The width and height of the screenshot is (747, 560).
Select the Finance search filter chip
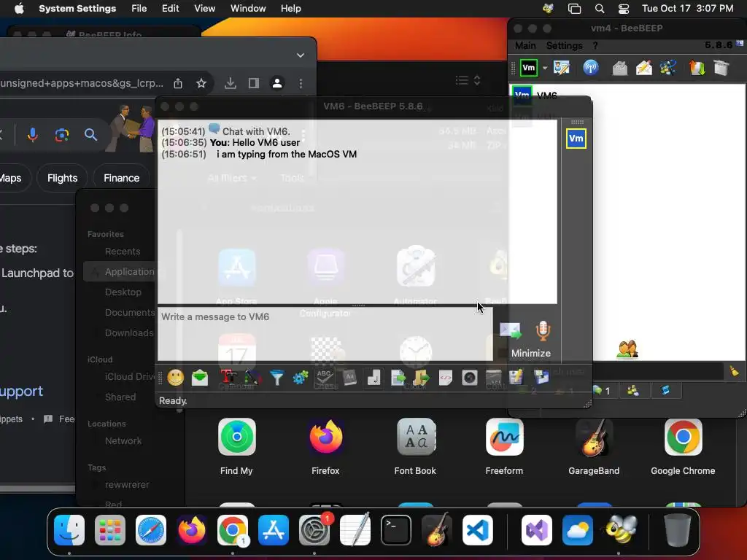pyautogui.click(x=122, y=178)
